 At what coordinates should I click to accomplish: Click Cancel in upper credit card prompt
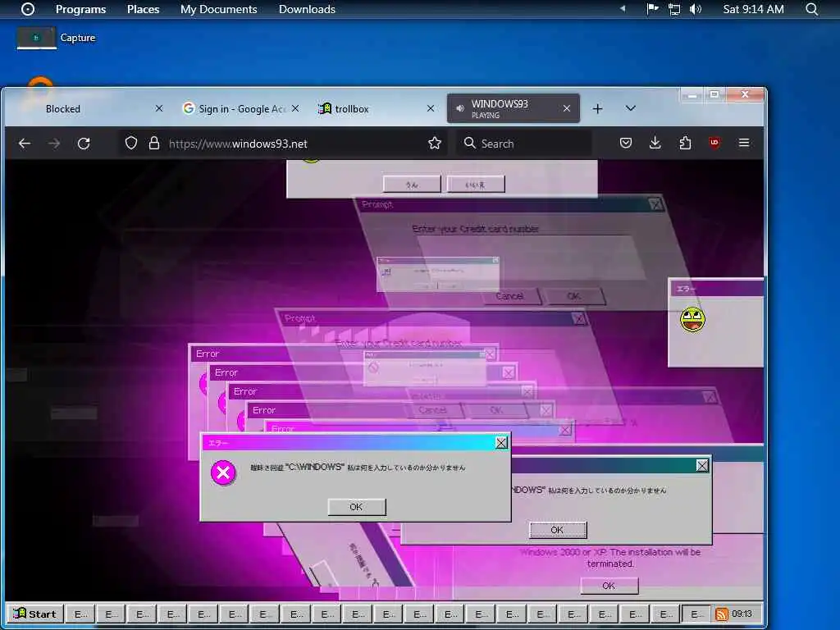tap(510, 295)
